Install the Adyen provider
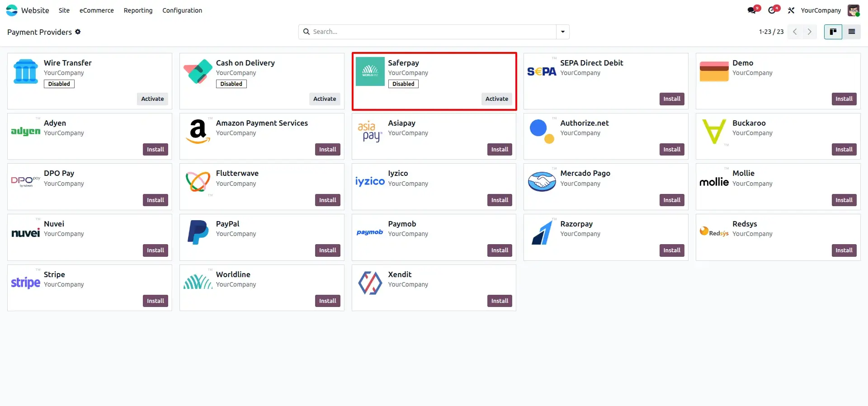The height and width of the screenshot is (406, 868). [x=156, y=150]
